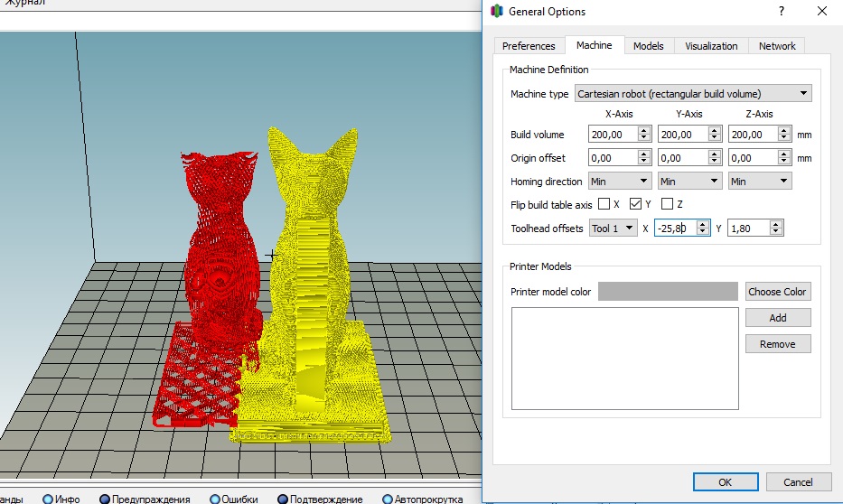Click the dialog help question mark
Viewport: 843px width, 504px height.
pyautogui.click(x=782, y=11)
